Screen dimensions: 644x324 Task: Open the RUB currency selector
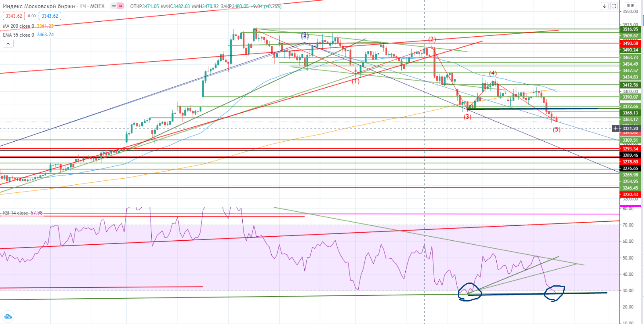[630, 6]
